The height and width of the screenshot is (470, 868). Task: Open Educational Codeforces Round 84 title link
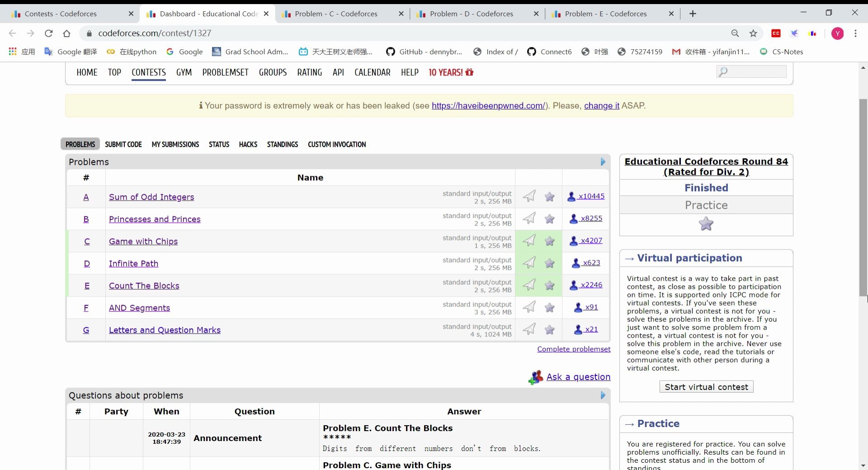pos(706,166)
